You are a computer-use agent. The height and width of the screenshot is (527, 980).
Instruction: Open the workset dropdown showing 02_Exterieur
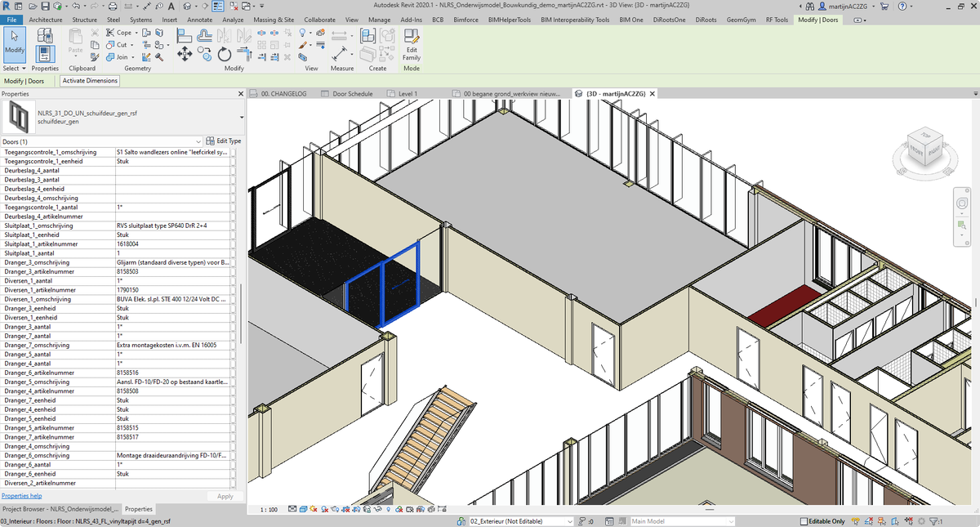point(569,520)
